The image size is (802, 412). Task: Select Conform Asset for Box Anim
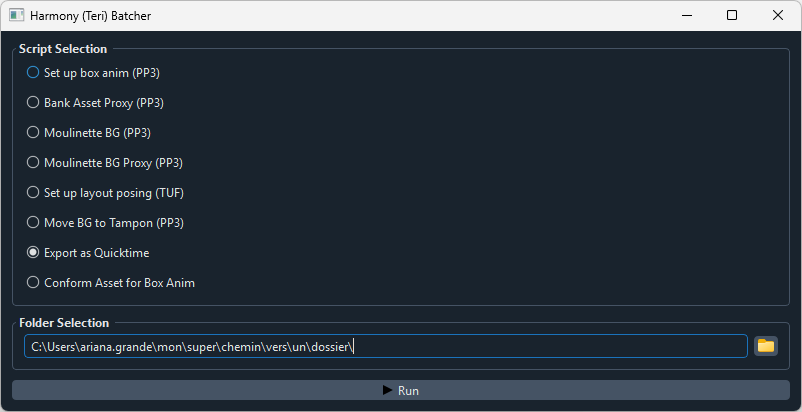[x=33, y=283]
